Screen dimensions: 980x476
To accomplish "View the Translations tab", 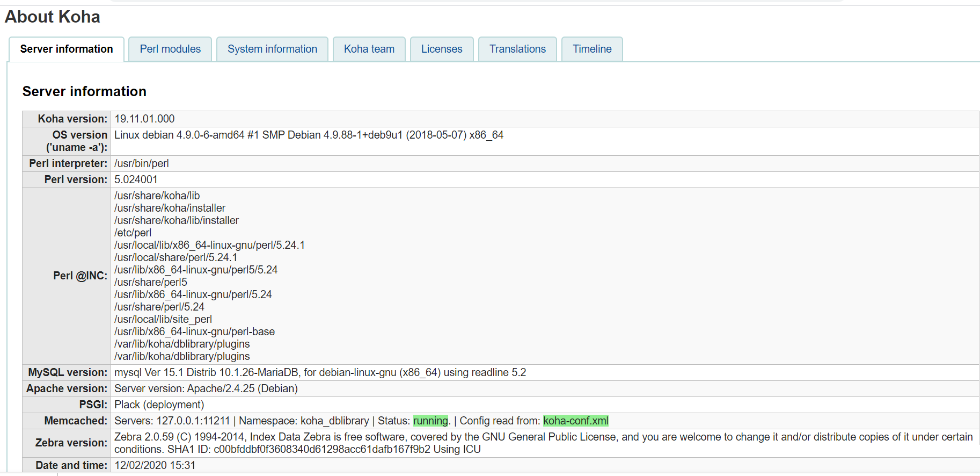I will [x=517, y=49].
